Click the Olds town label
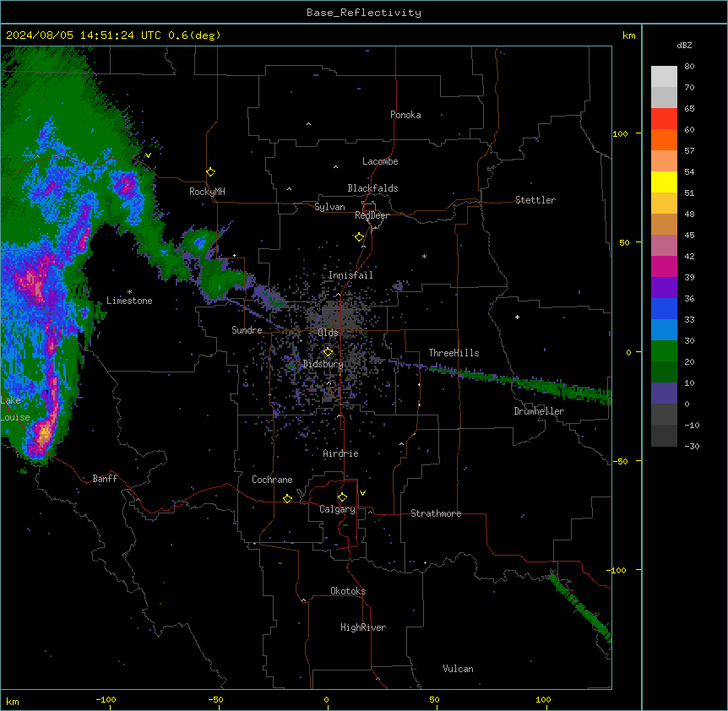Image resolution: width=728 pixels, height=711 pixels. click(x=328, y=333)
